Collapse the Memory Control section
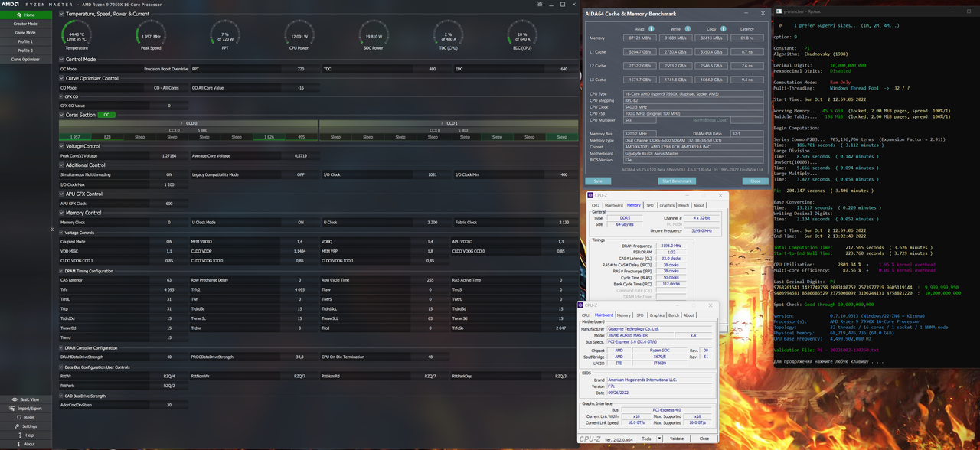 pos(62,213)
